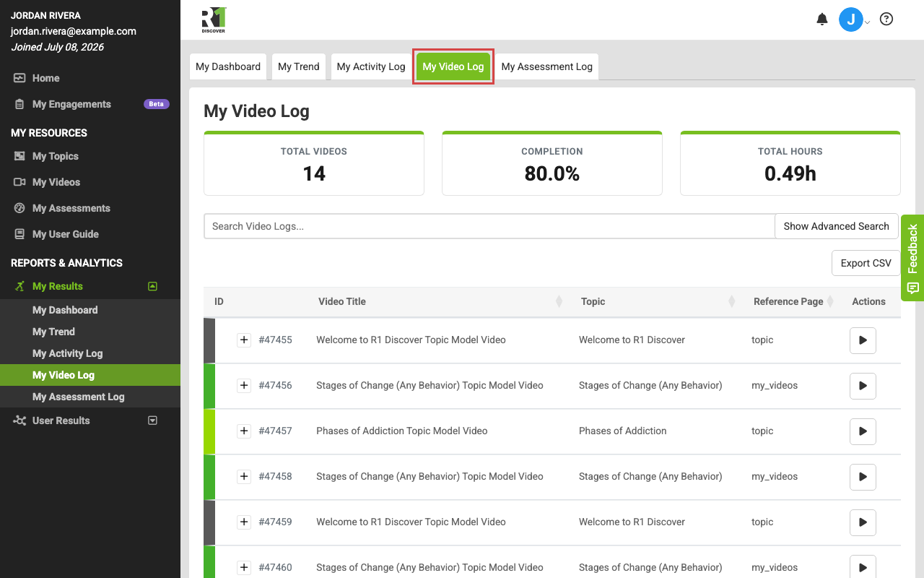Image resolution: width=924 pixels, height=578 pixels.
Task: Sort by Topic column arrows
Action: 731,301
